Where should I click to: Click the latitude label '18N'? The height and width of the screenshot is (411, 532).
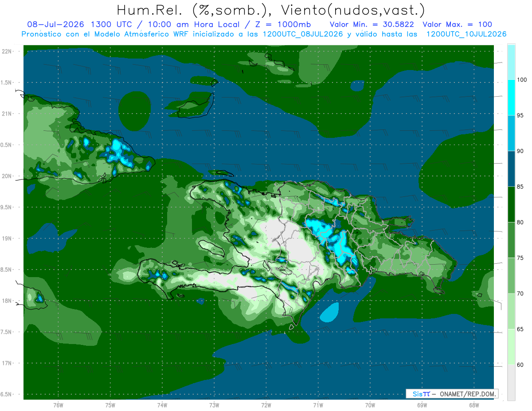[x=7, y=301]
